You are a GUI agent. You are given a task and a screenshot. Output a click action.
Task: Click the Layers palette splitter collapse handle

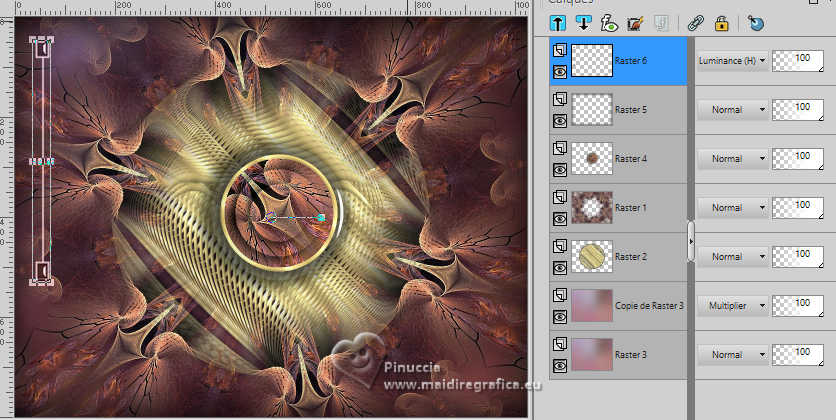pyautogui.click(x=692, y=241)
